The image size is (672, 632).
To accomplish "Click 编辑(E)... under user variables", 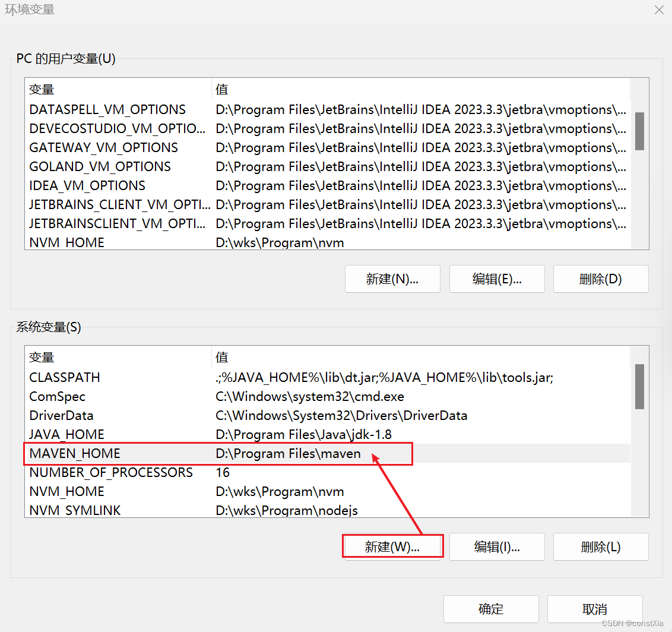I will pos(497,279).
